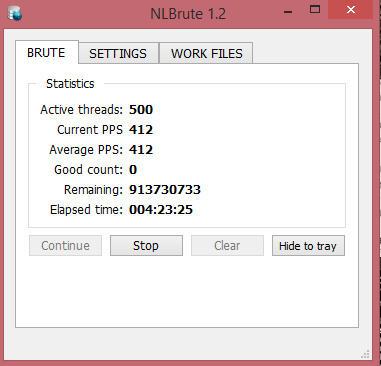Click the Elapsed time value 004:23:25
Screen dimensions: 381x366
coord(161,210)
